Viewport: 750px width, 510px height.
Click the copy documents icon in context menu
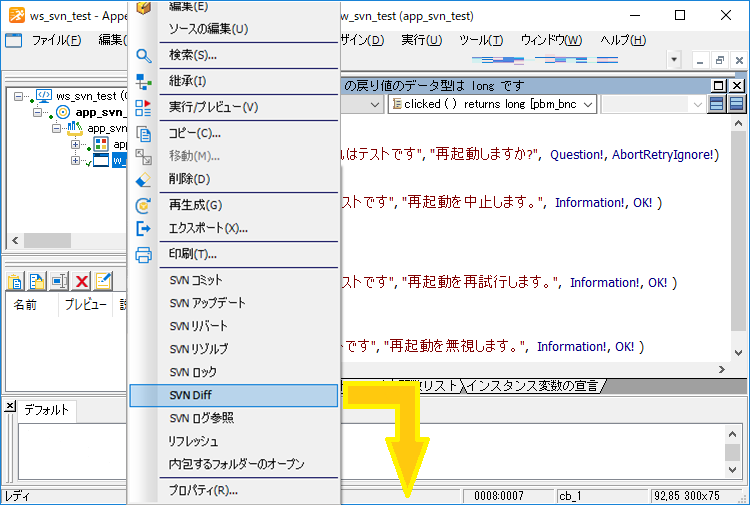143,134
